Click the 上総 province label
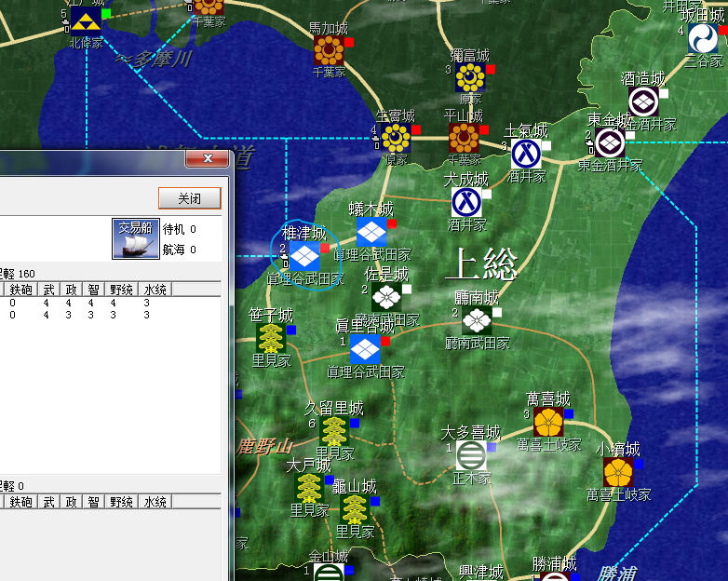 pyautogui.click(x=481, y=263)
